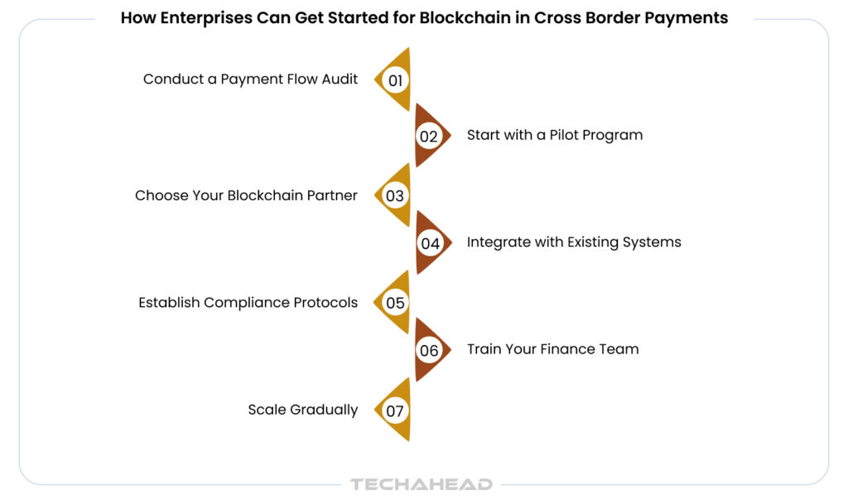Click the brown triangle tip beside step 06

coord(446,349)
